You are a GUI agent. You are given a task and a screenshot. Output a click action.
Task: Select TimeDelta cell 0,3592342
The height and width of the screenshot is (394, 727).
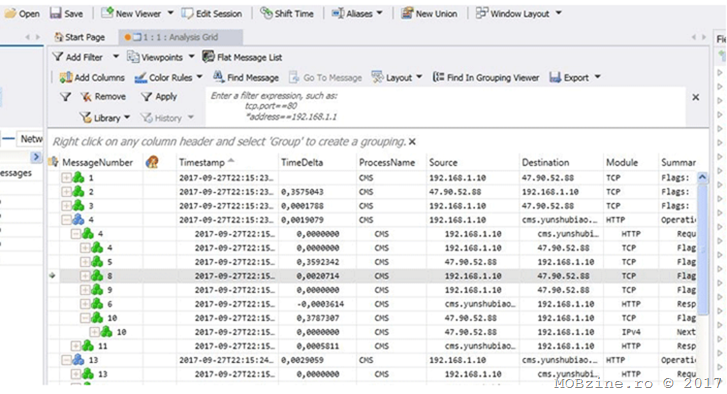(x=318, y=262)
